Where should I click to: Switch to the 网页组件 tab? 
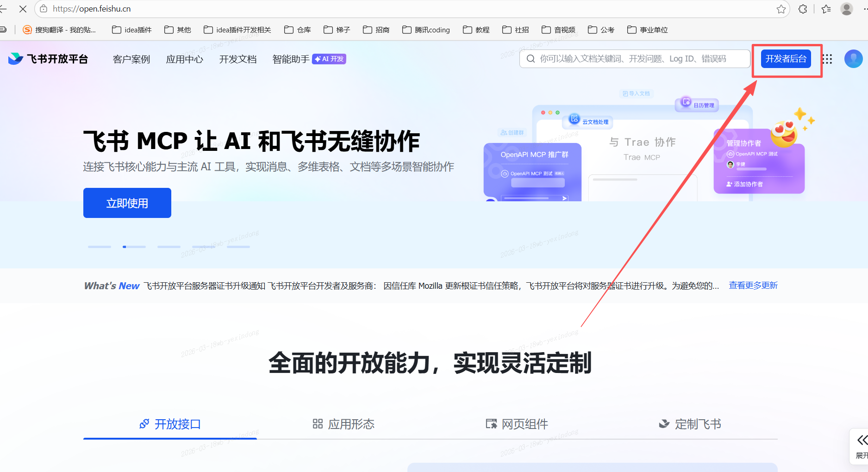515,424
